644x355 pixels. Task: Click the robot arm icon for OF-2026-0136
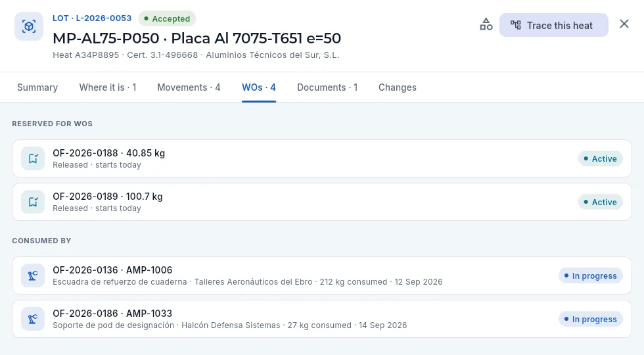pyautogui.click(x=33, y=275)
